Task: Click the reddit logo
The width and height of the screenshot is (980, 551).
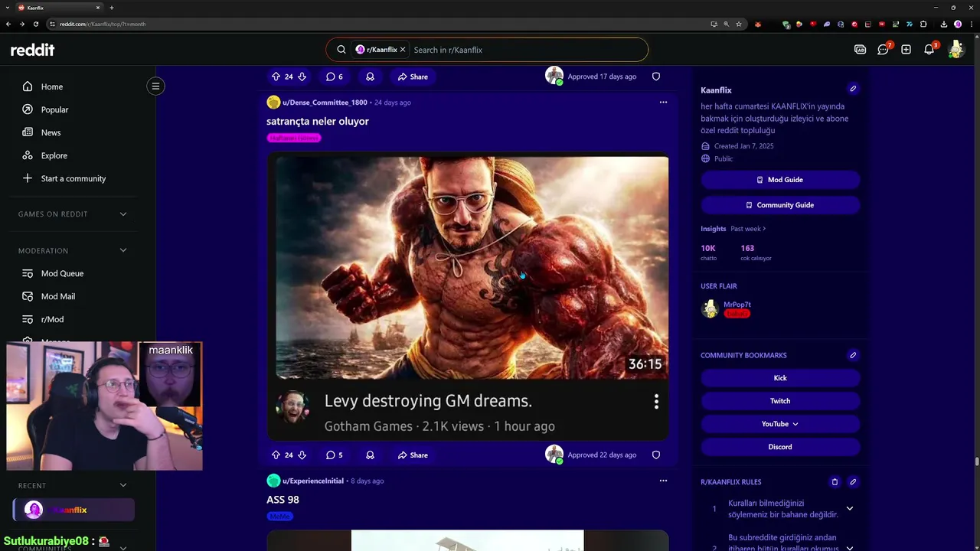Action: coord(32,50)
